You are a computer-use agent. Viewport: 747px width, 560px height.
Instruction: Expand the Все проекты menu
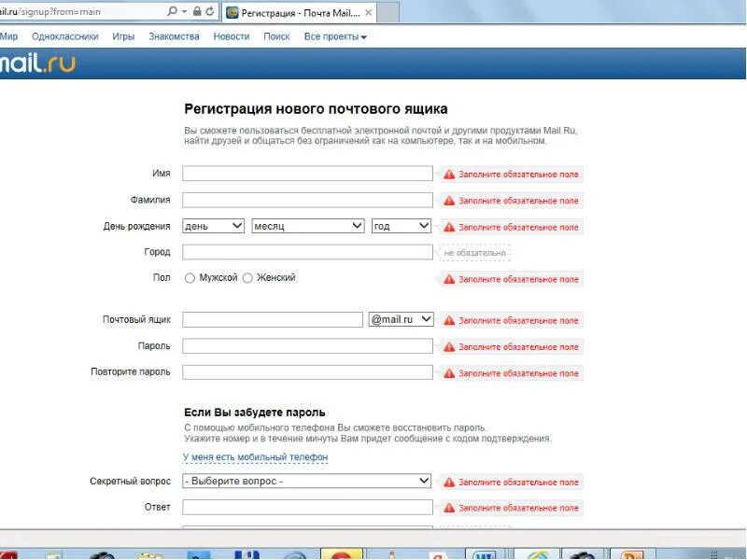click(x=335, y=36)
